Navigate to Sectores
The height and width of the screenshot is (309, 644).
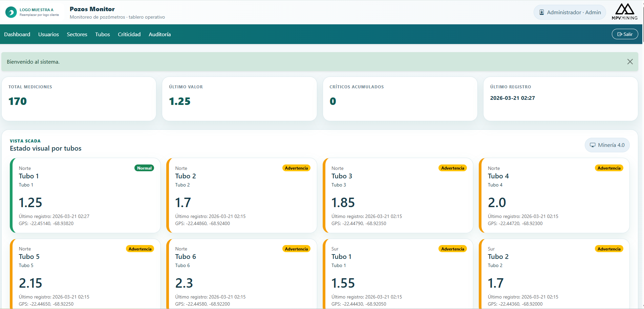[77, 34]
